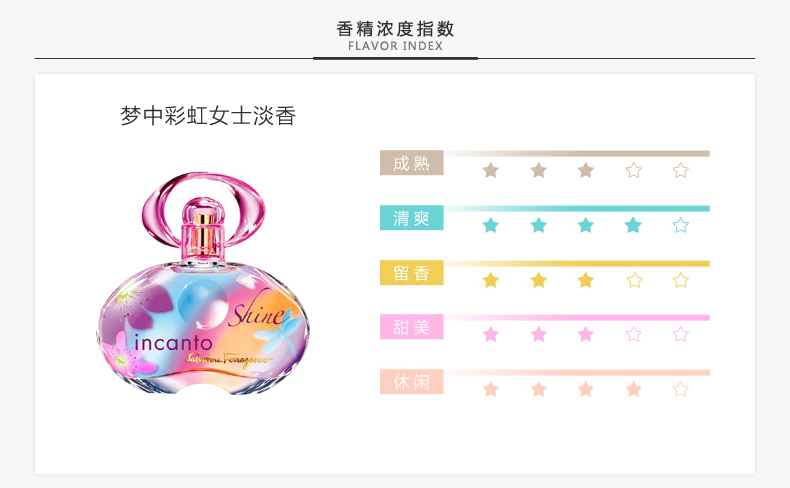Click the 成熟 beige label
790x488 pixels.
[412, 163]
